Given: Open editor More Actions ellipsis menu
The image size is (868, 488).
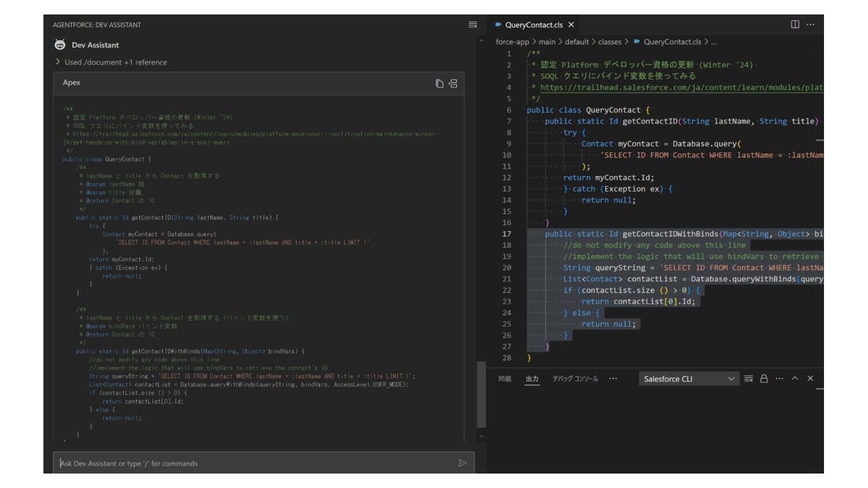Looking at the screenshot, I should 810,25.
